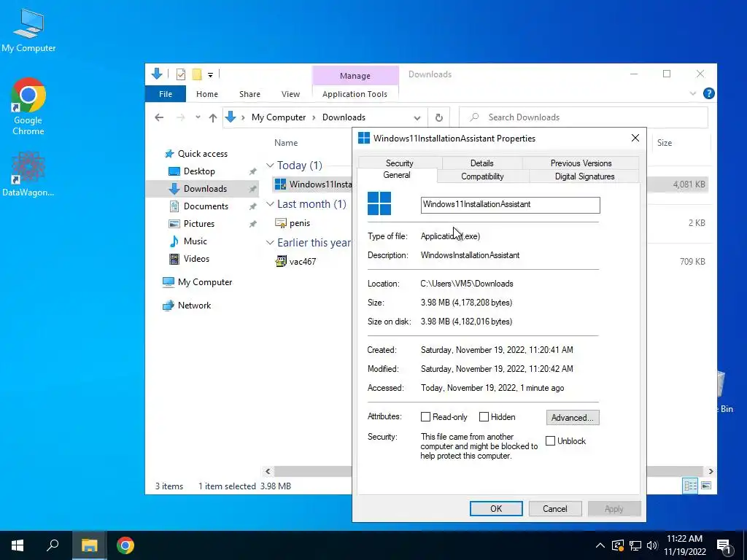Collapse the Earlier this year group
747x560 pixels.
pos(270,242)
